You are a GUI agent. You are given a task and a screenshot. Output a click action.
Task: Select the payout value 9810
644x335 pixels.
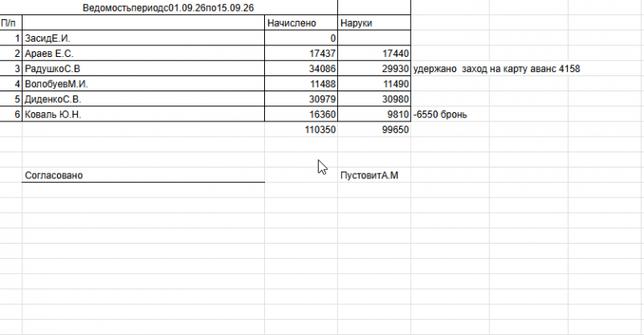pyautogui.click(x=374, y=114)
